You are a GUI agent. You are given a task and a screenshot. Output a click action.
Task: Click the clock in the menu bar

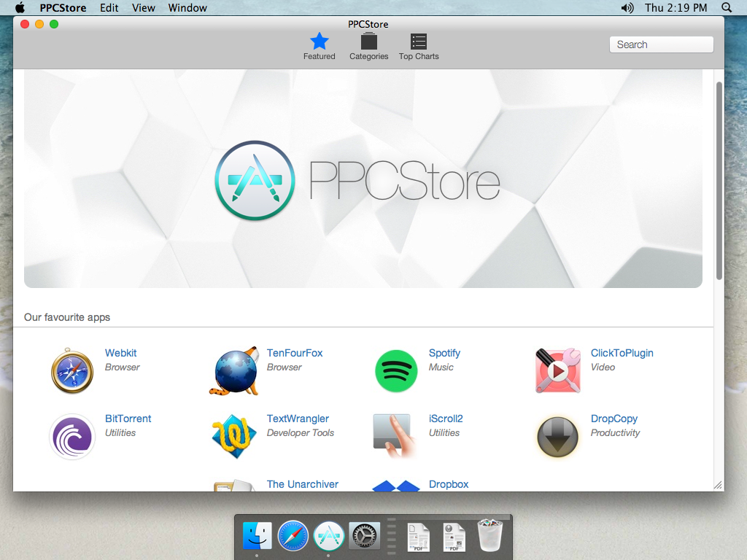tap(676, 7)
